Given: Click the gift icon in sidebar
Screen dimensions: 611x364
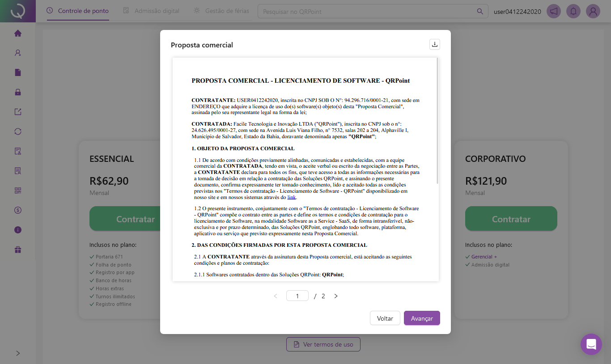Looking at the screenshot, I should click(x=18, y=250).
